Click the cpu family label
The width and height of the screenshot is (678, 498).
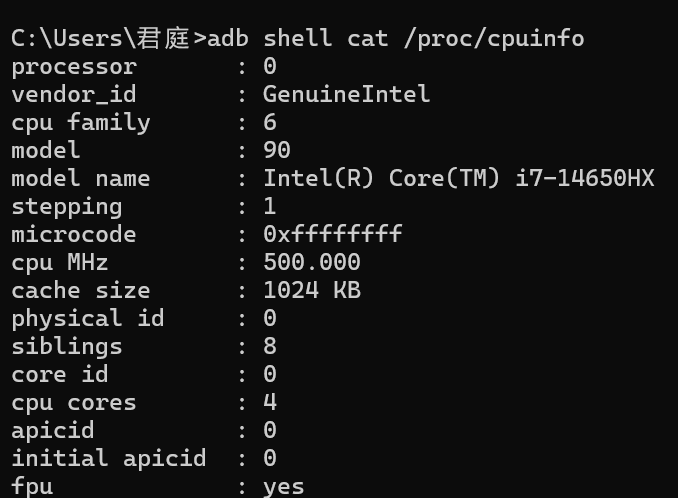point(80,122)
